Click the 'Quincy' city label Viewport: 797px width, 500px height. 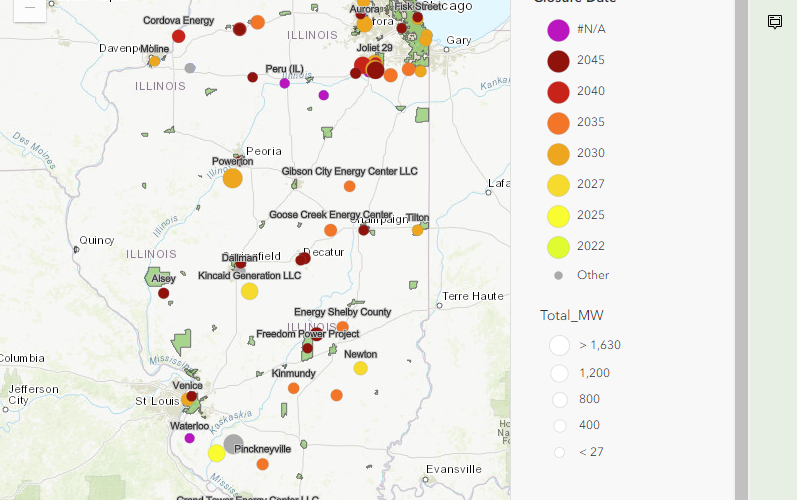click(x=97, y=240)
